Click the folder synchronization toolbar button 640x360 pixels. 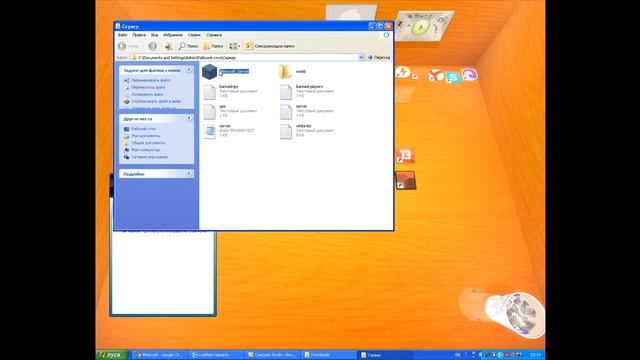coord(270,46)
